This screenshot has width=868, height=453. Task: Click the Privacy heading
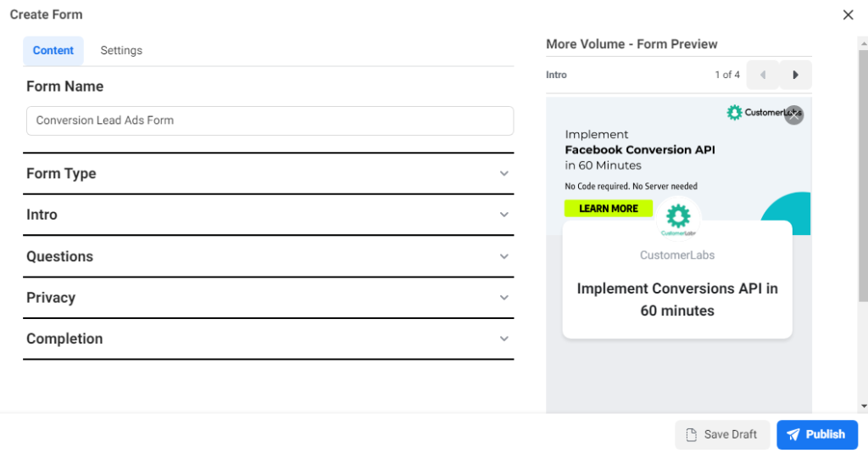tap(51, 298)
